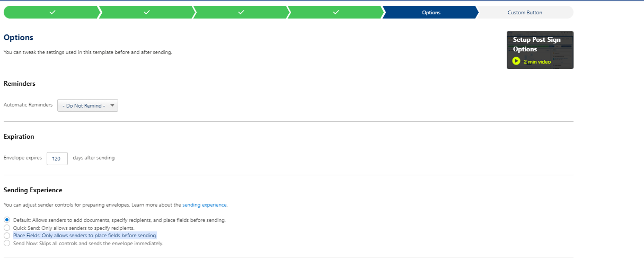Focus the envelope expiration days field

(57, 158)
